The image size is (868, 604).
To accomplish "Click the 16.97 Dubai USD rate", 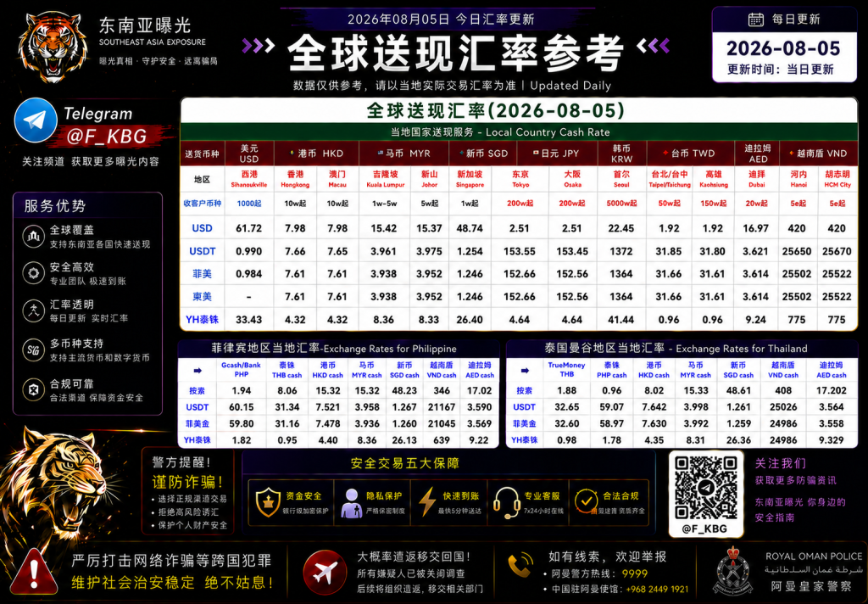I will pos(755,228).
